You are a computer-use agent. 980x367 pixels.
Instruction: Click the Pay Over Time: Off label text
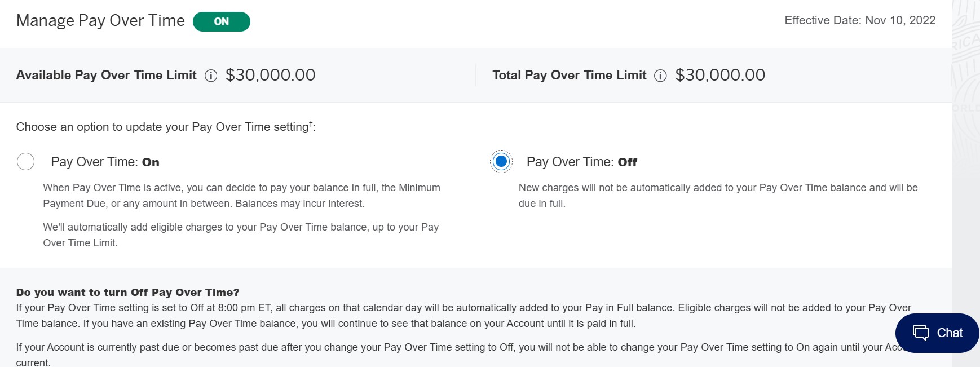point(581,162)
